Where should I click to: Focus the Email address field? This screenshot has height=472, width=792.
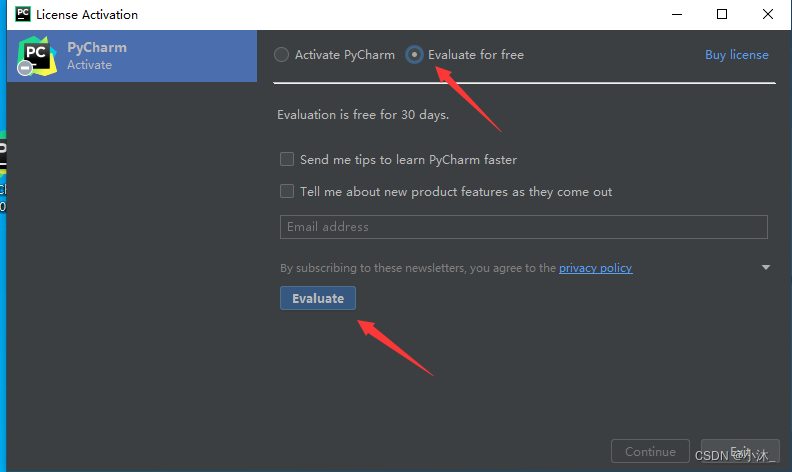point(524,227)
